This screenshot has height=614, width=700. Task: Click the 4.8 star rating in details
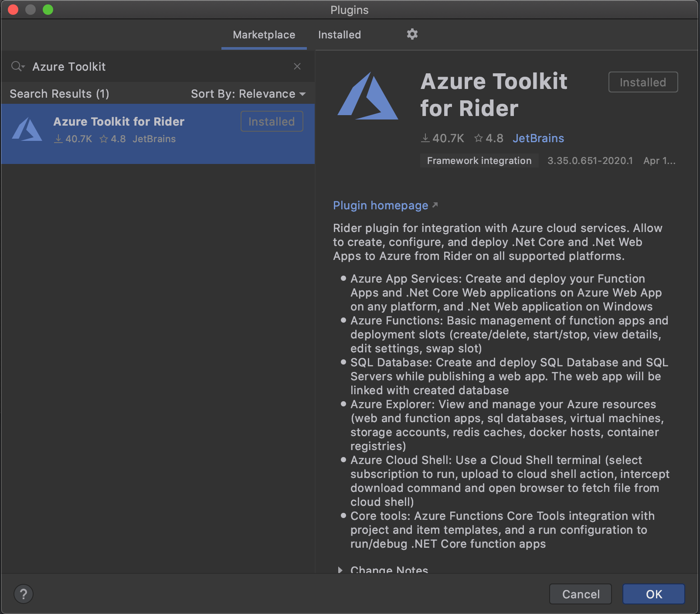pos(489,138)
